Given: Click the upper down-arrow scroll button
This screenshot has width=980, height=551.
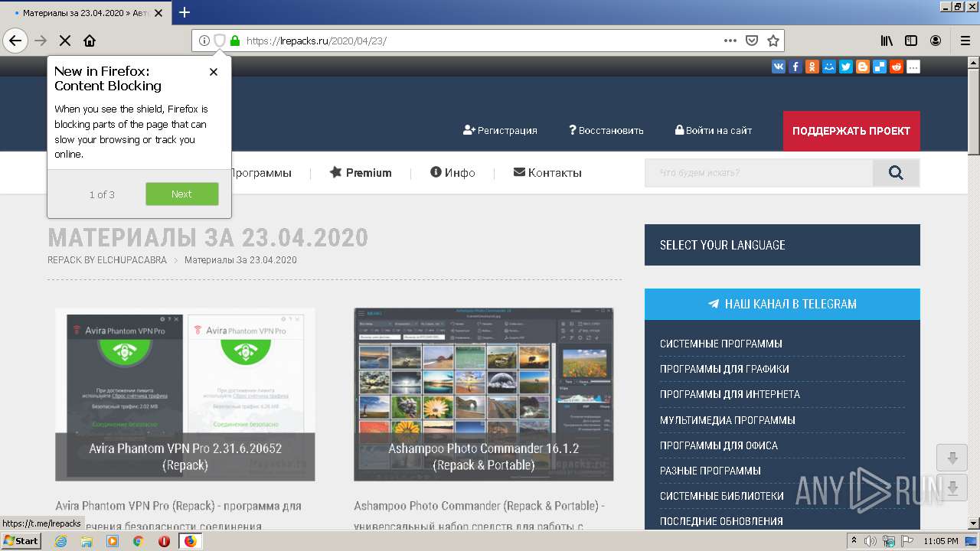Looking at the screenshot, I should click(x=952, y=458).
